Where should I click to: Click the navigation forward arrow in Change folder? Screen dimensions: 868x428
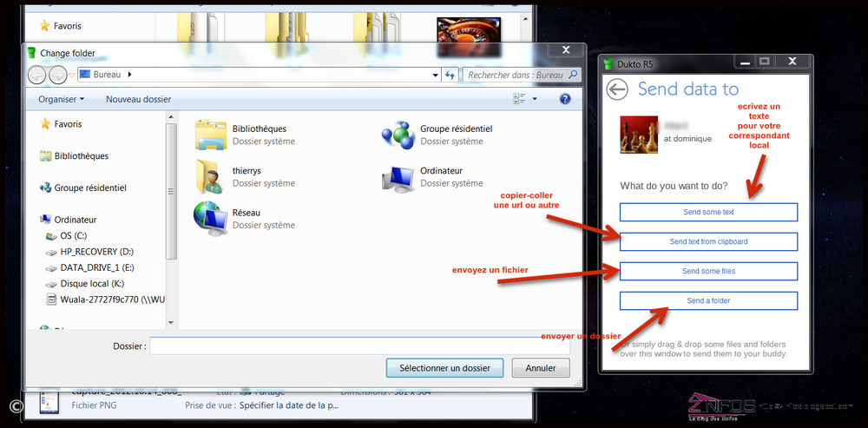57,74
